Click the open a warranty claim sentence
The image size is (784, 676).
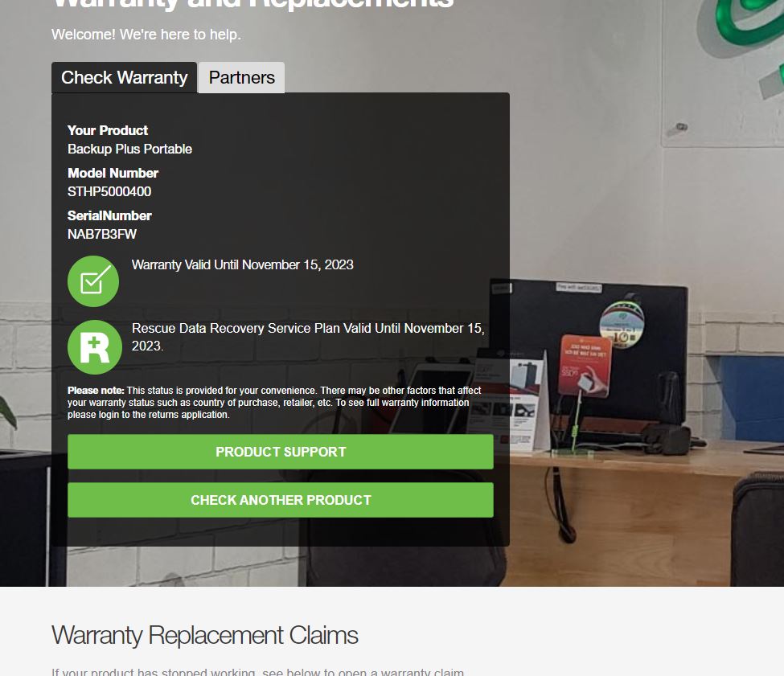pyautogui.click(x=257, y=673)
